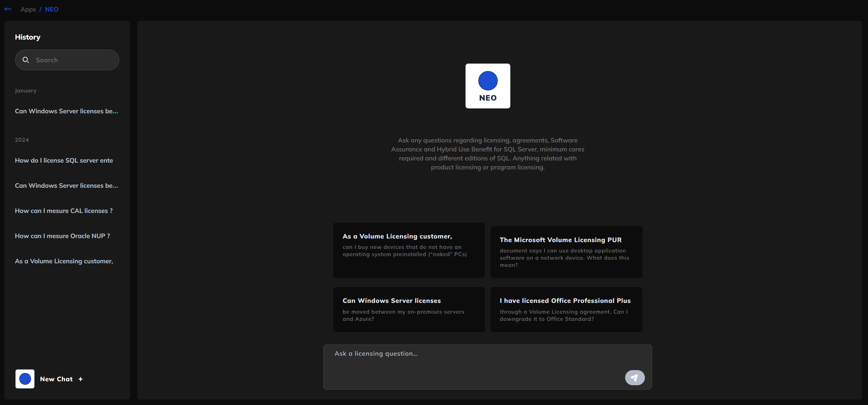Open 2024 chat 'Can Windows Server licenses be...'

tap(66, 186)
